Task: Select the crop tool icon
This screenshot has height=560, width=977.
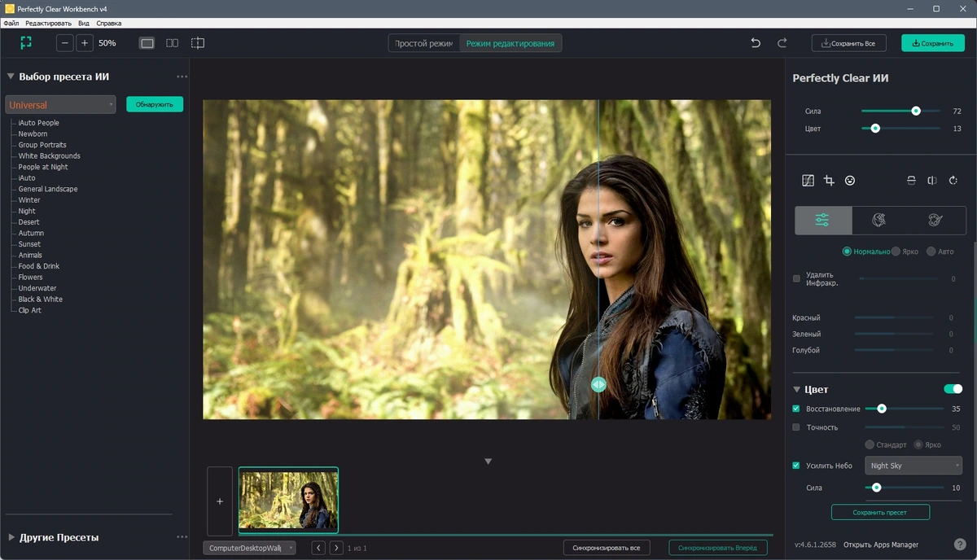Action: (829, 181)
